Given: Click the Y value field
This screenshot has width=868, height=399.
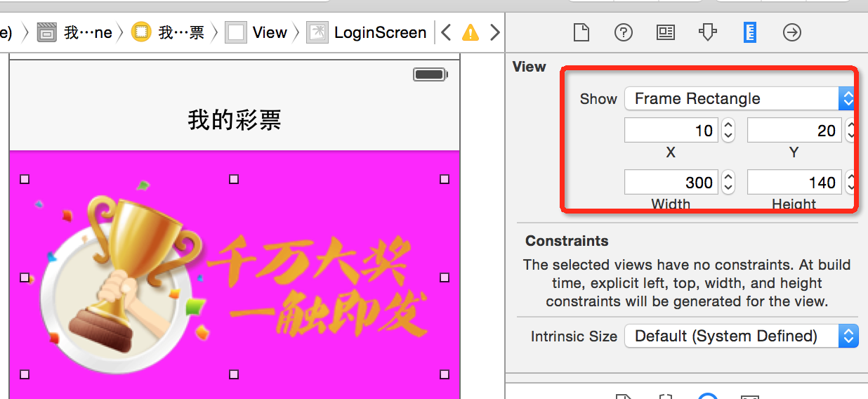Looking at the screenshot, I should [794, 130].
